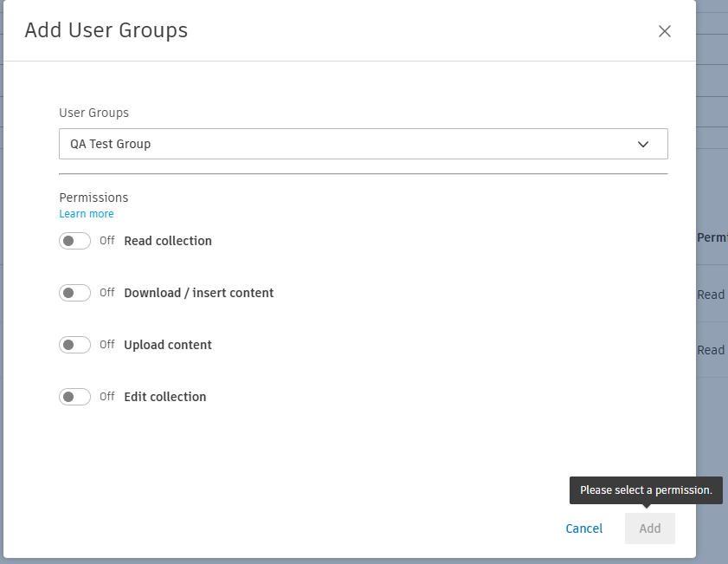728x564 pixels.
Task: Close the Add User Groups dialog
Action: click(x=665, y=31)
